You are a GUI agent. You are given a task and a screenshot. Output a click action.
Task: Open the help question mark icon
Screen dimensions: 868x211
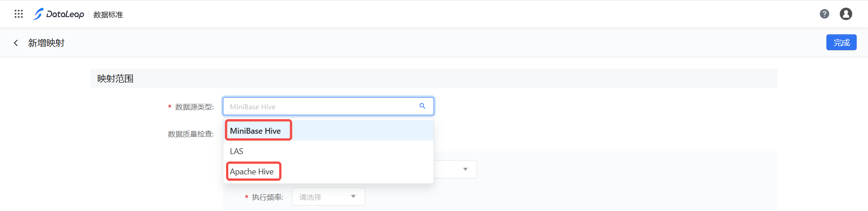pyautogui.click(x=824, y=14)
